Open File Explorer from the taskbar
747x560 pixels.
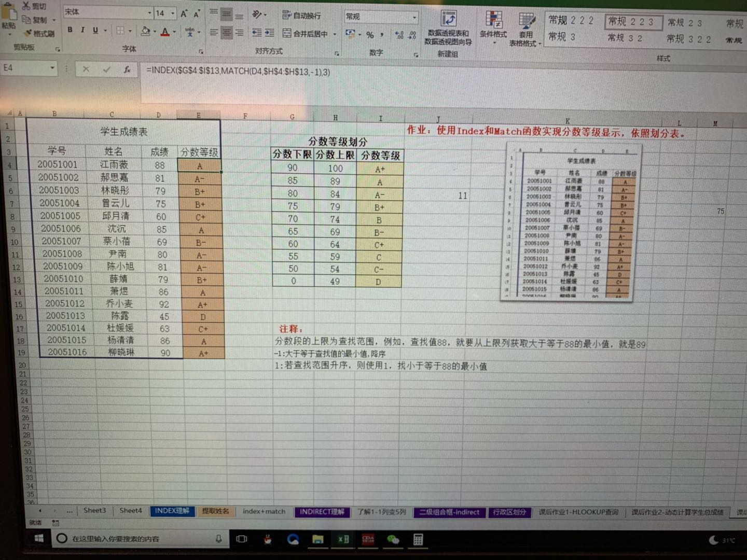point(318,539)
